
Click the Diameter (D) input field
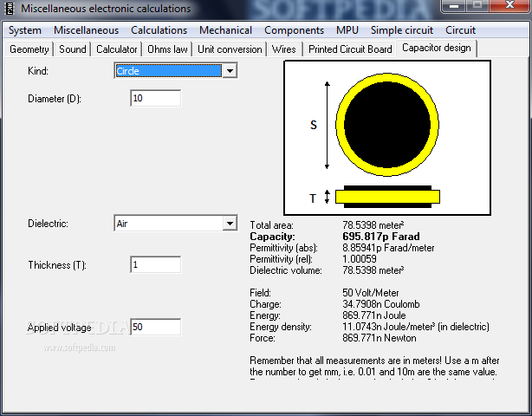coord(155,99)
